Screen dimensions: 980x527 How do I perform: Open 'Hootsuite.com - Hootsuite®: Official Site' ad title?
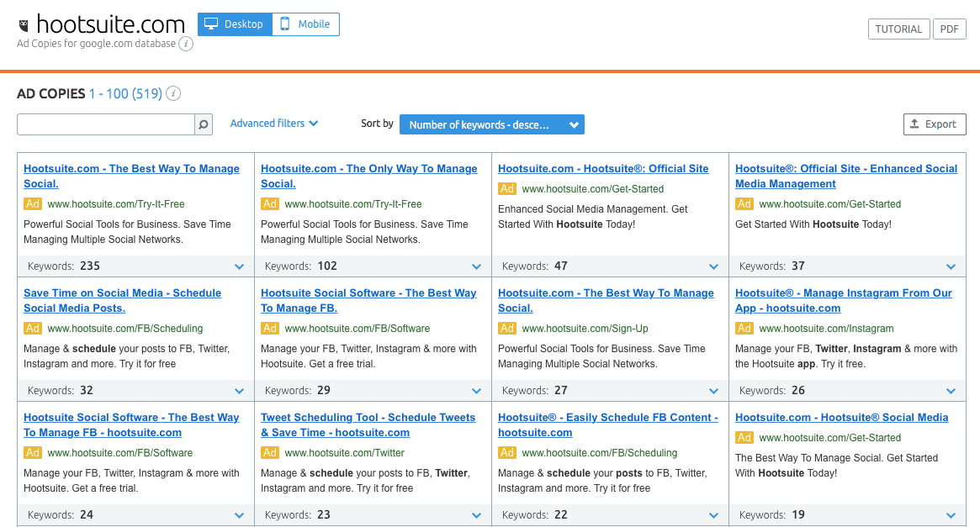tap(603, 169)
